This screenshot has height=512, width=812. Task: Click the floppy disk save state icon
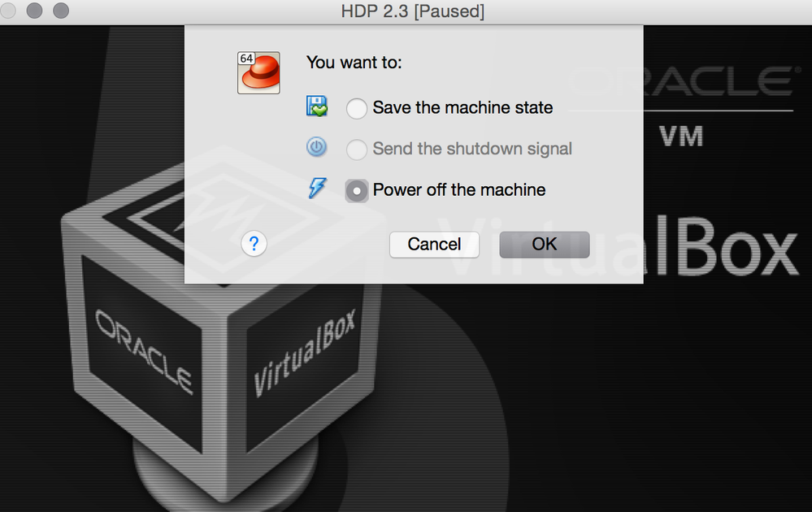316,106
